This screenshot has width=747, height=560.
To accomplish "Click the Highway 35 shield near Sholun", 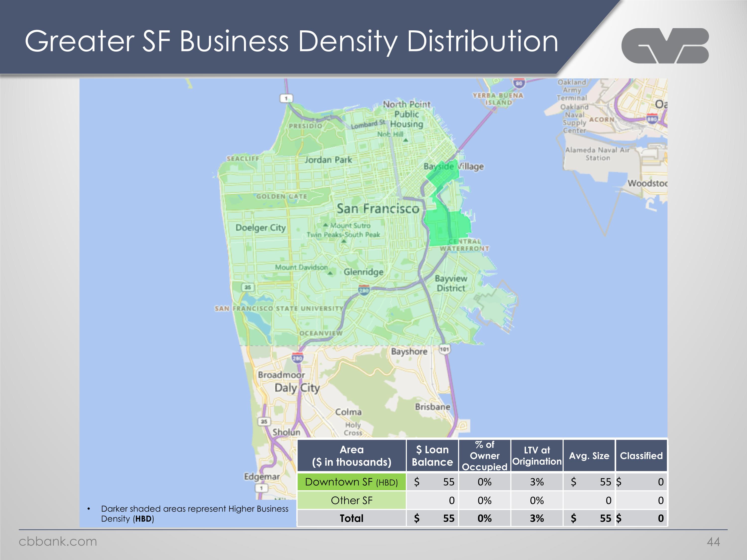I will tap(264, 421).
